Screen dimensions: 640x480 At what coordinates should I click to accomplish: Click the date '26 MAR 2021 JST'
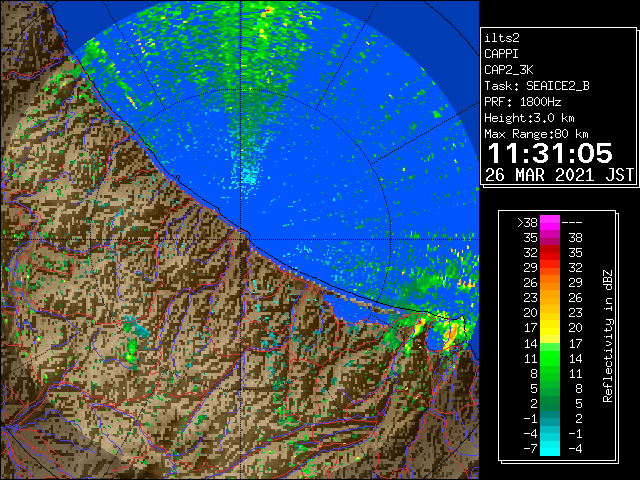coord(560,175)
